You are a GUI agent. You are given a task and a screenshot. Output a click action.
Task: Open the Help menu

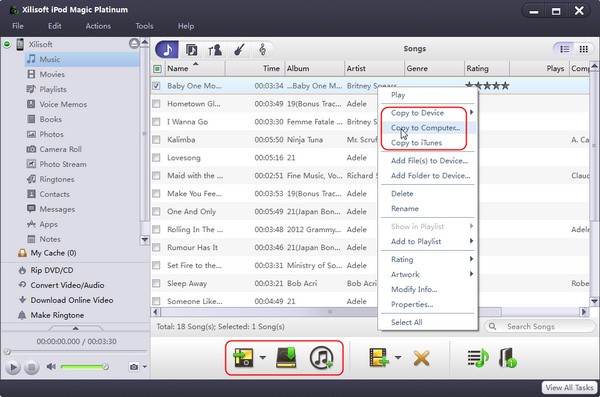pyautogui.click(x=186, y=26)
